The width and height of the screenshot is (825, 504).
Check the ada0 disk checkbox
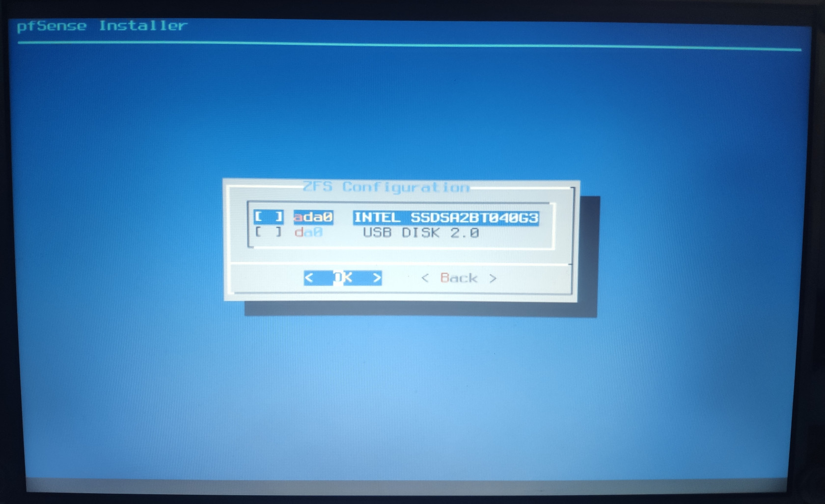pyautogui.click(x=269, y=216)
